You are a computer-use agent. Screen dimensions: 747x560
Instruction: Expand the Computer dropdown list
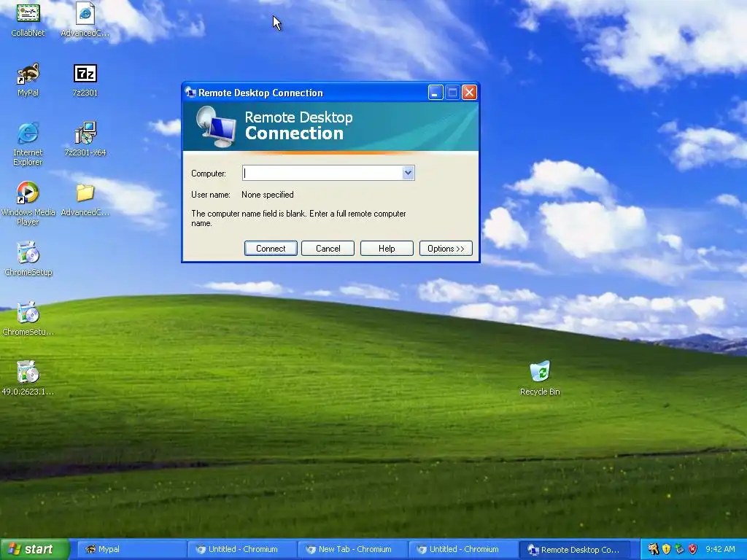pyautogui.click(x=408, y=173)
